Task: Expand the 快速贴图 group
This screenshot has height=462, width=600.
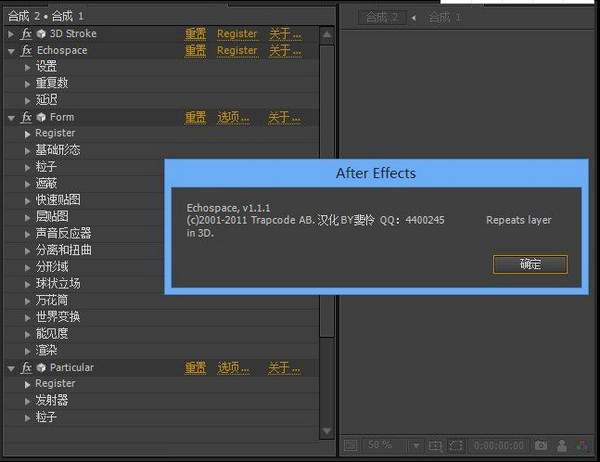Action: click(28, 201)
